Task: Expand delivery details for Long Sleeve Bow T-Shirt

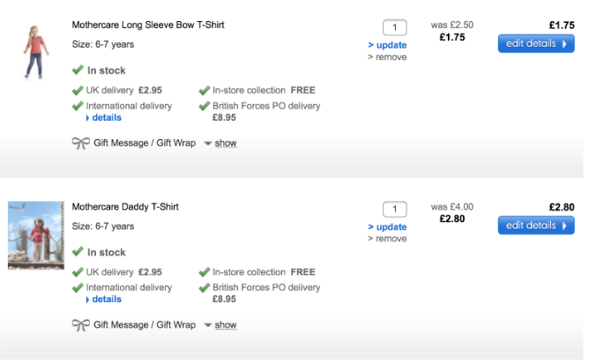Action: pyautogui.click(x=104, y=117)
